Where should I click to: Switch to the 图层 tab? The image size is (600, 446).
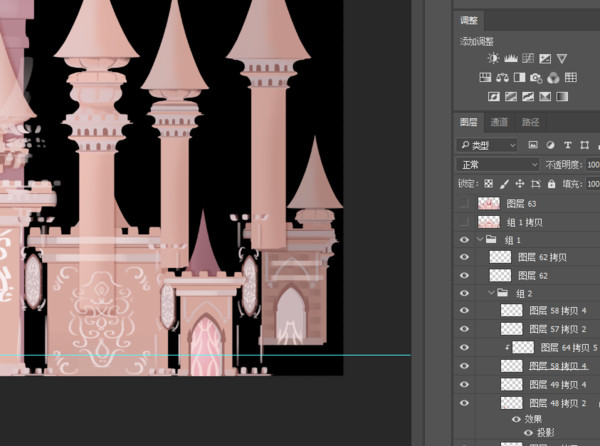pos(469,122)
